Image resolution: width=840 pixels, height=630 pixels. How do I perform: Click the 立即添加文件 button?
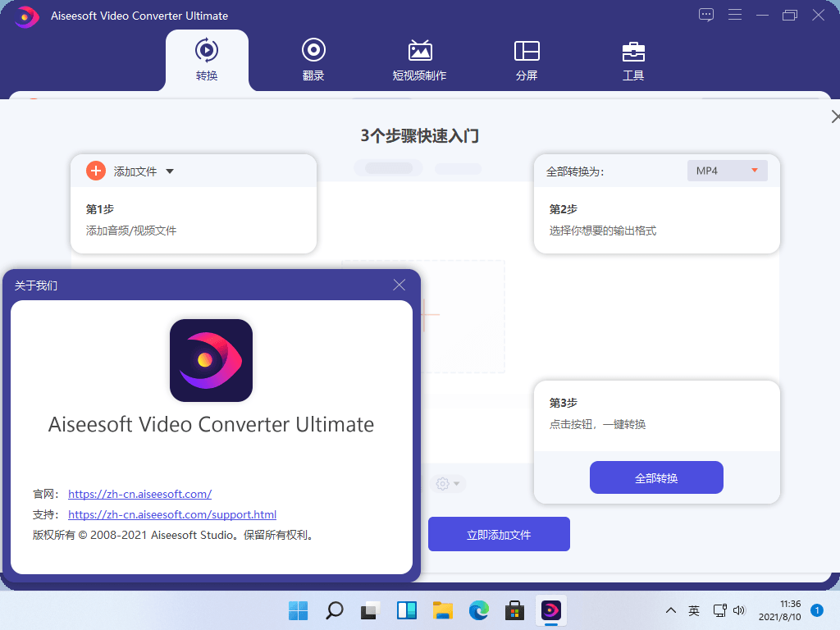pos(499,535)
